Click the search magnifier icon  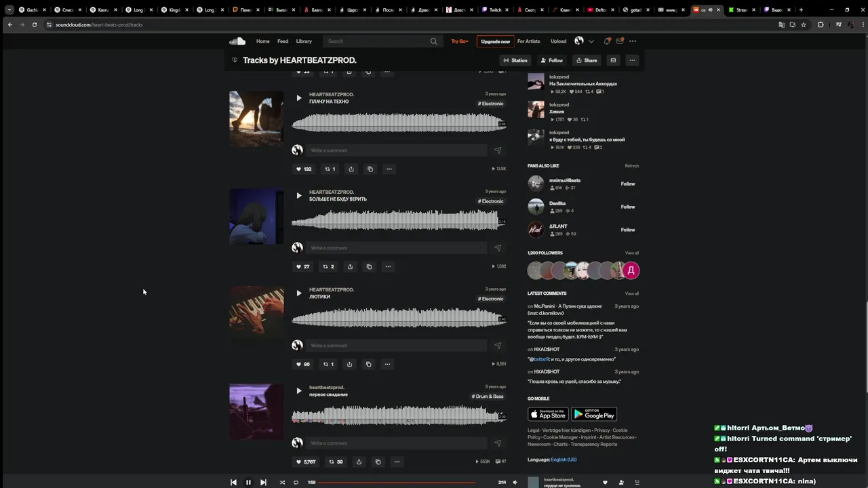coord(433,41)
